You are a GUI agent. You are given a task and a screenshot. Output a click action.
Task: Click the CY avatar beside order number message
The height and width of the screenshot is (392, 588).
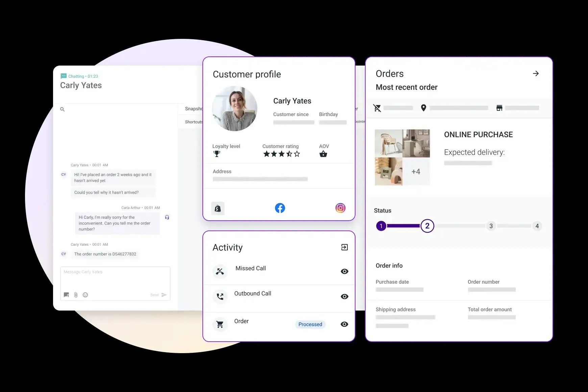pos(64,254)
